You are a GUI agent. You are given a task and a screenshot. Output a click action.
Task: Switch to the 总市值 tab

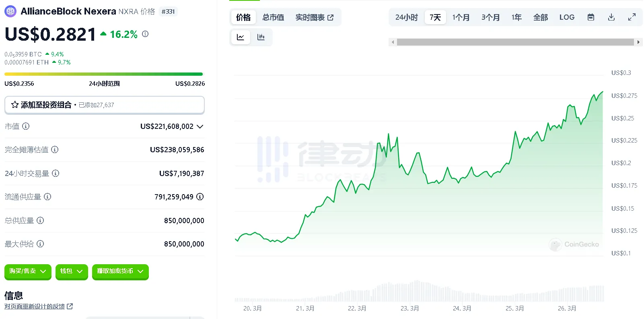tap(273, 17)
